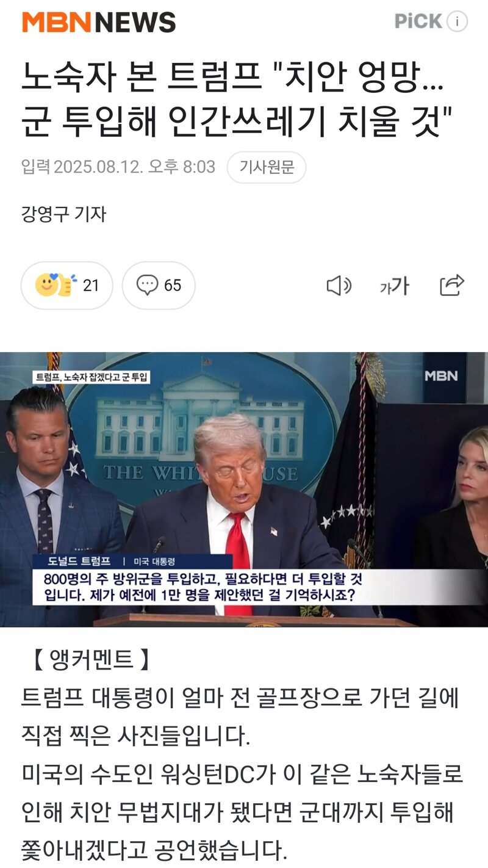The image size is (488, 868).
Task: Tap the comment count 65
Action: click(173, 286)
